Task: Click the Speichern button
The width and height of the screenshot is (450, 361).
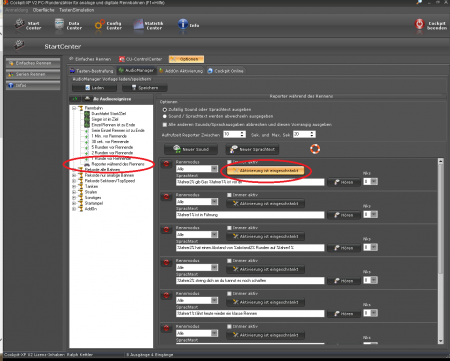Action: pyautogui.click(x=145, y=88)
